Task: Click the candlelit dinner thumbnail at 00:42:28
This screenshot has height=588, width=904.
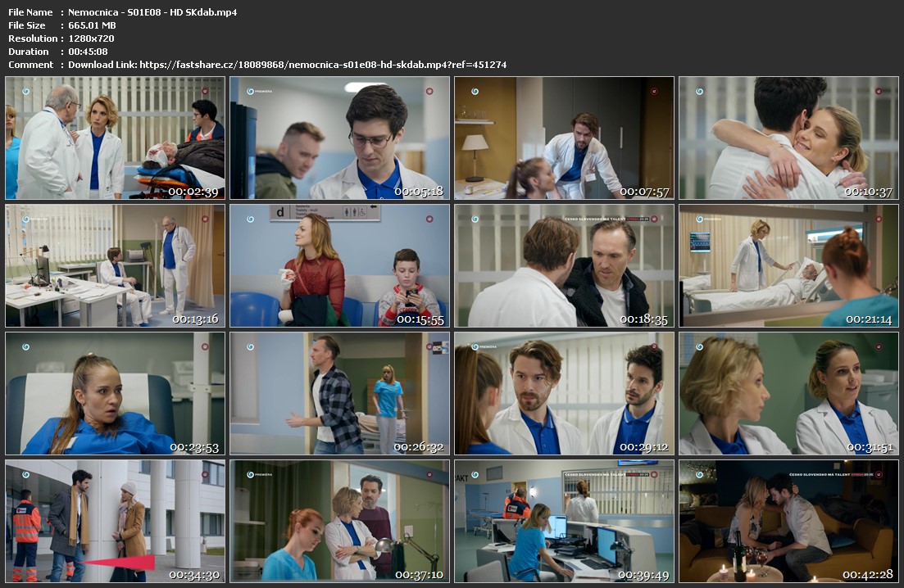Action: point(788,522)
